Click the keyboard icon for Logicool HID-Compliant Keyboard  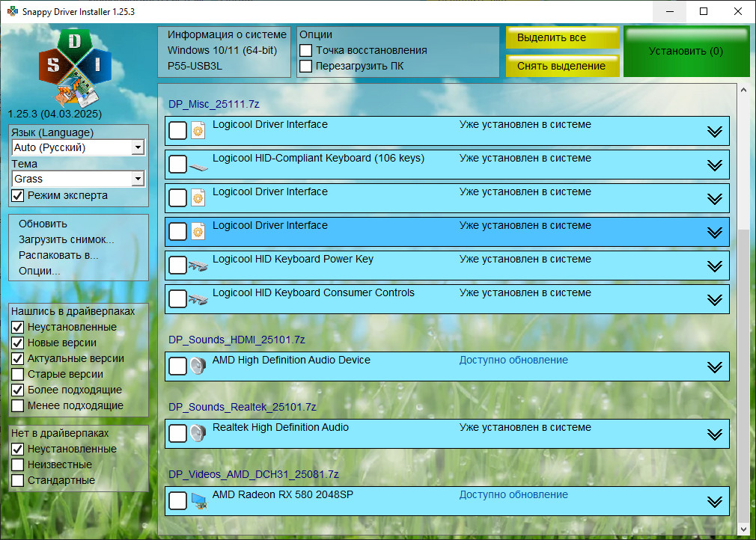[x=198, y=165]
